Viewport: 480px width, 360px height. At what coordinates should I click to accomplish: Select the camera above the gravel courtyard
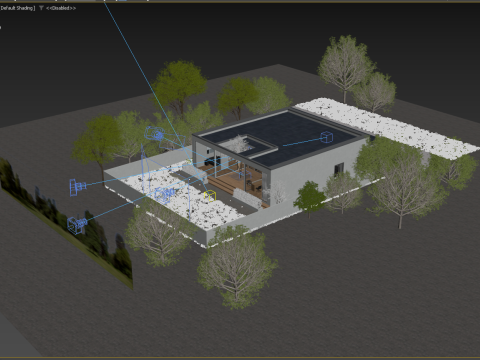click(154, 134)
